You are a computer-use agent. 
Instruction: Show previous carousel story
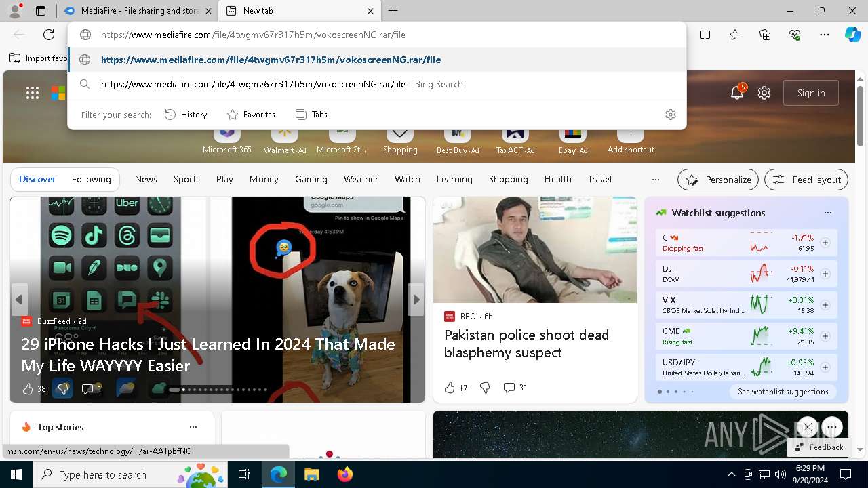point(19,300)
